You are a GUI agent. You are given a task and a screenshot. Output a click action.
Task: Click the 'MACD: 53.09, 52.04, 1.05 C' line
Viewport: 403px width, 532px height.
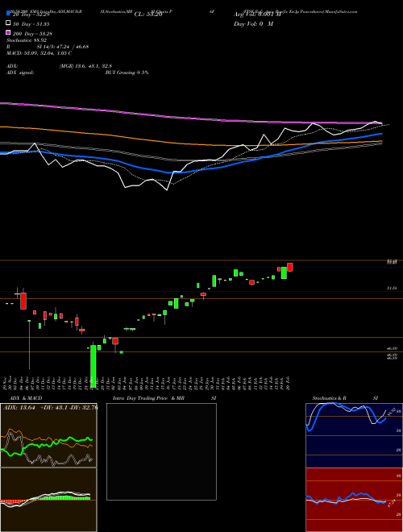[39, 53]
